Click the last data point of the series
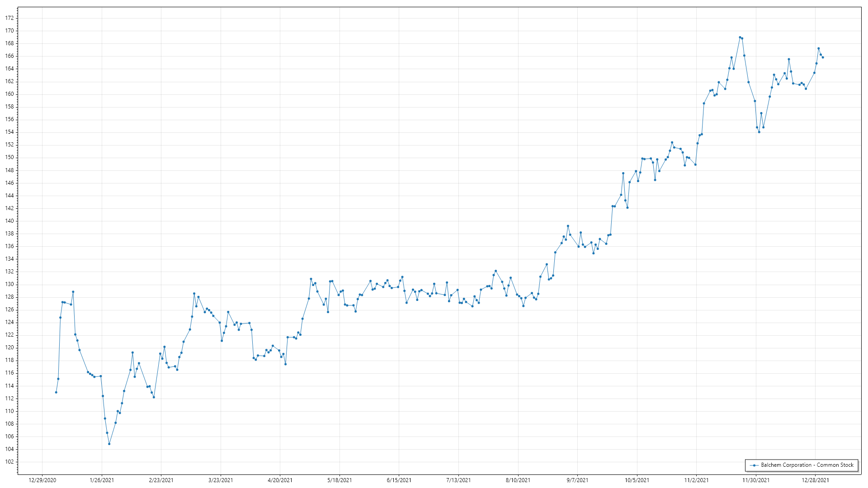Screen dimensions: 868x488 pos(823,57)
